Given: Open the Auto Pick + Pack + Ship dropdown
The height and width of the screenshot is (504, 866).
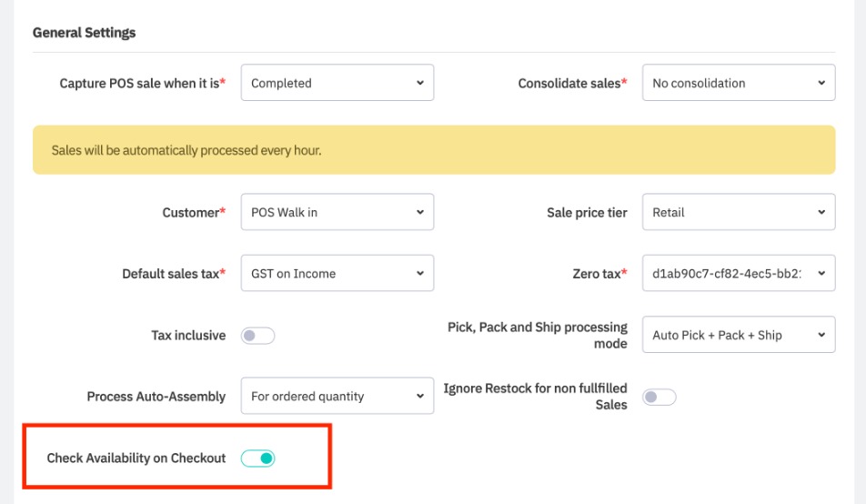Looking at the screenshot, I should tap(738, 335).
